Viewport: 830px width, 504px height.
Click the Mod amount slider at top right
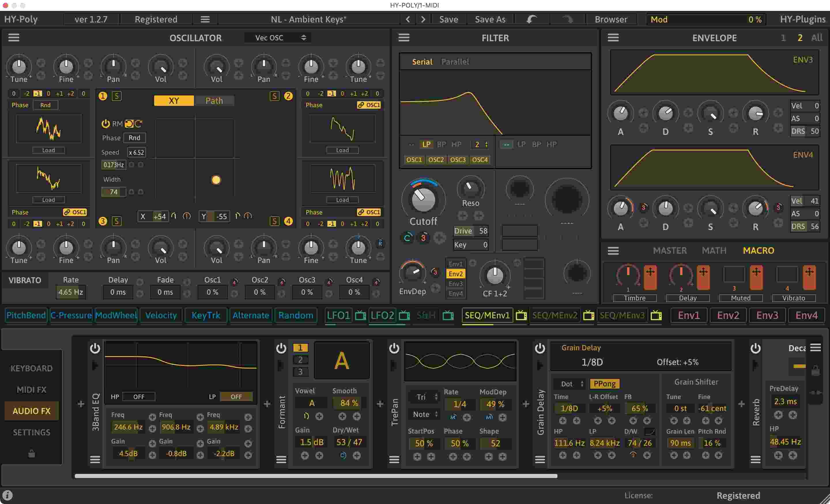click(706, 19)
